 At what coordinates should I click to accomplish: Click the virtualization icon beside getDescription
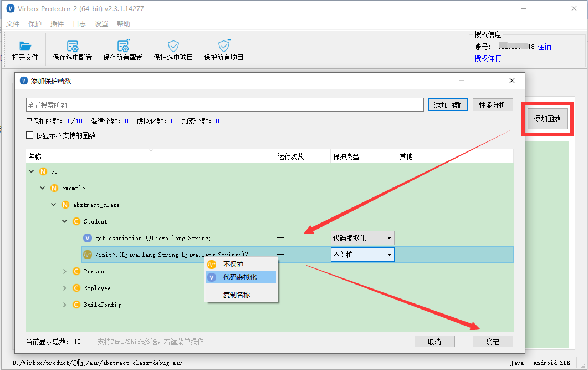[88, 238]
